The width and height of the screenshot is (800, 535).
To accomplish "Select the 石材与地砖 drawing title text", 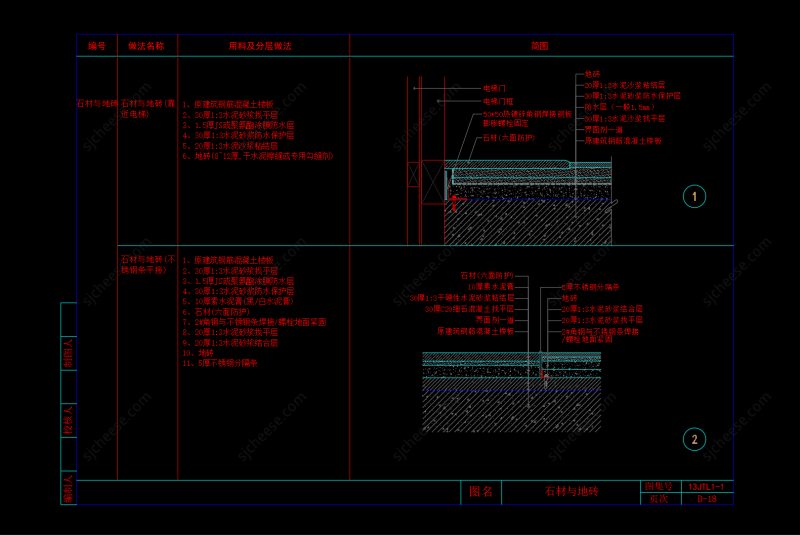I will [x=571, y=492].
